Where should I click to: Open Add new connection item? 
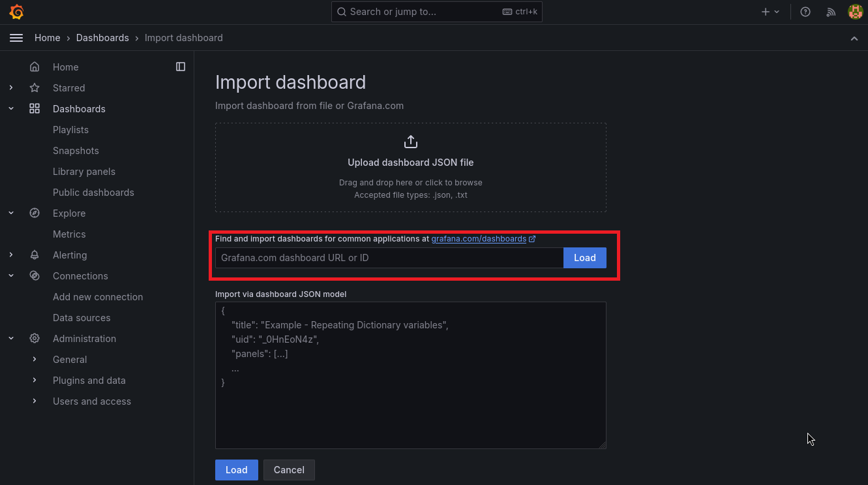[x=98, y=297]
